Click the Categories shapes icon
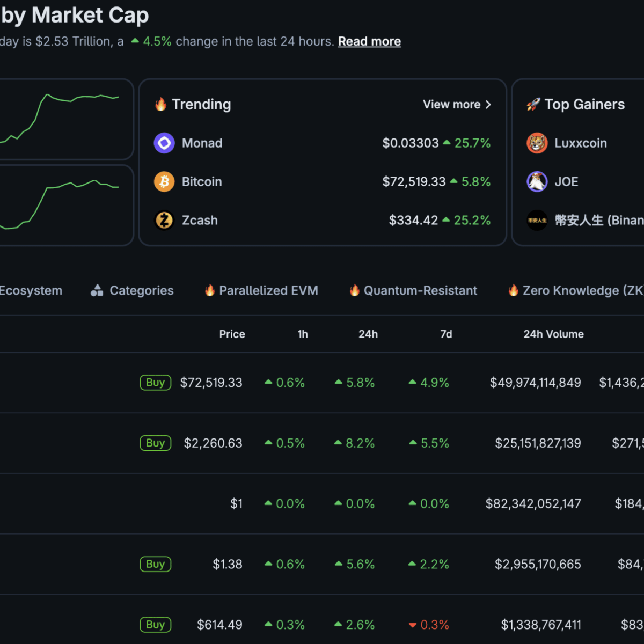644x644 pixels. point(97,290)
